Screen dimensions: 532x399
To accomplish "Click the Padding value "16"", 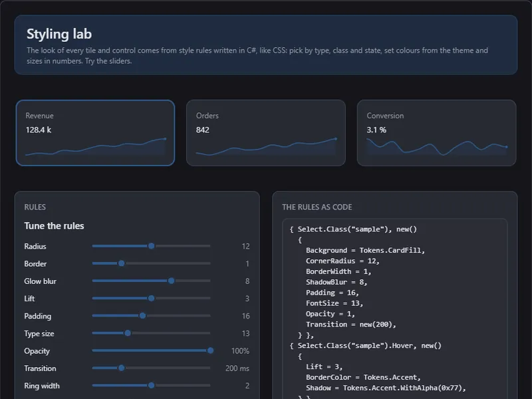I will click(245, 317).
